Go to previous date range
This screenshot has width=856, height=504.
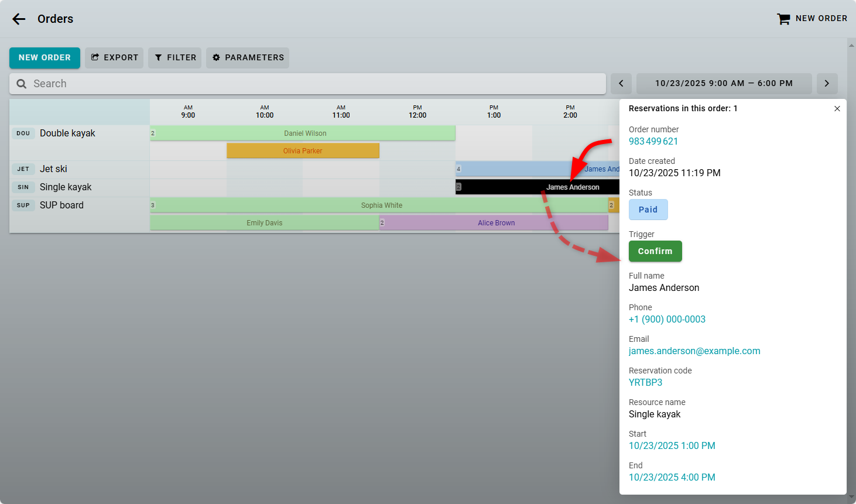point(621,84)
